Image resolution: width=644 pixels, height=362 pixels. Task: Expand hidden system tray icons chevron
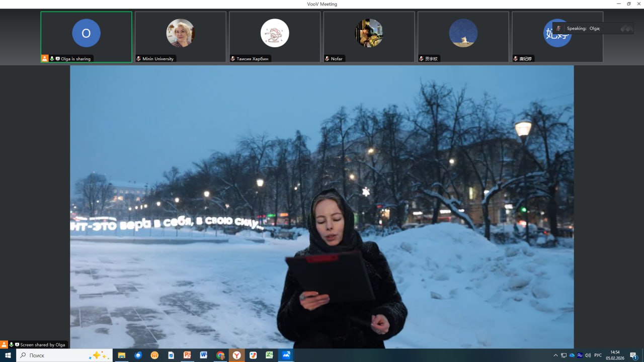click(x=555, y=355)
